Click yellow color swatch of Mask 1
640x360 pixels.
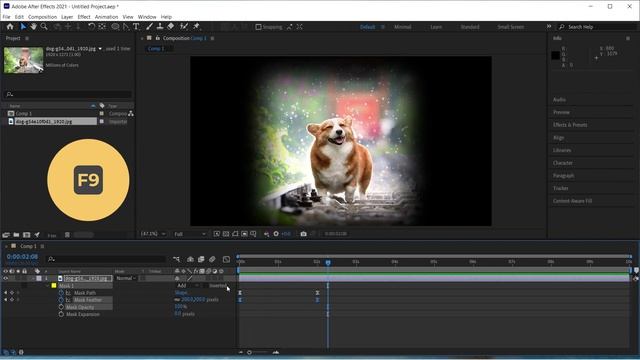pyautogui.click(x=54, y=286)
